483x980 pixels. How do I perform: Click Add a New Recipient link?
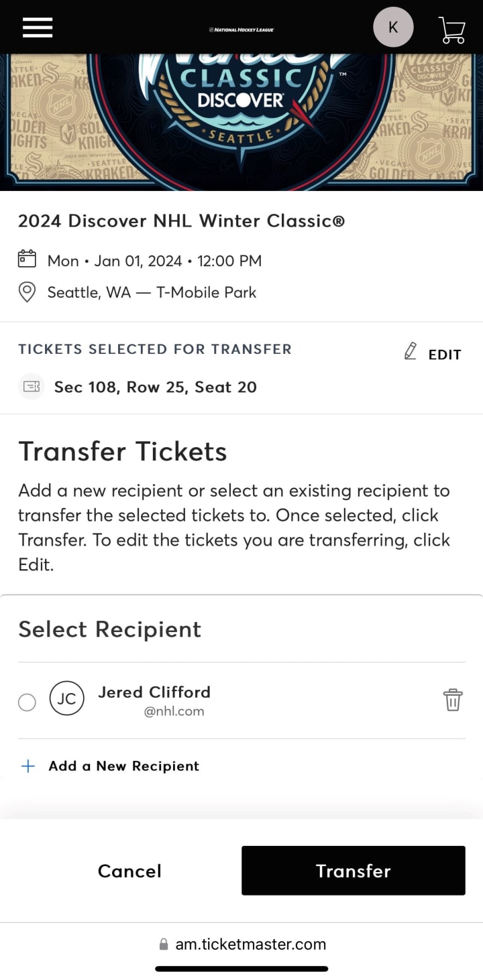coord(123,766)
